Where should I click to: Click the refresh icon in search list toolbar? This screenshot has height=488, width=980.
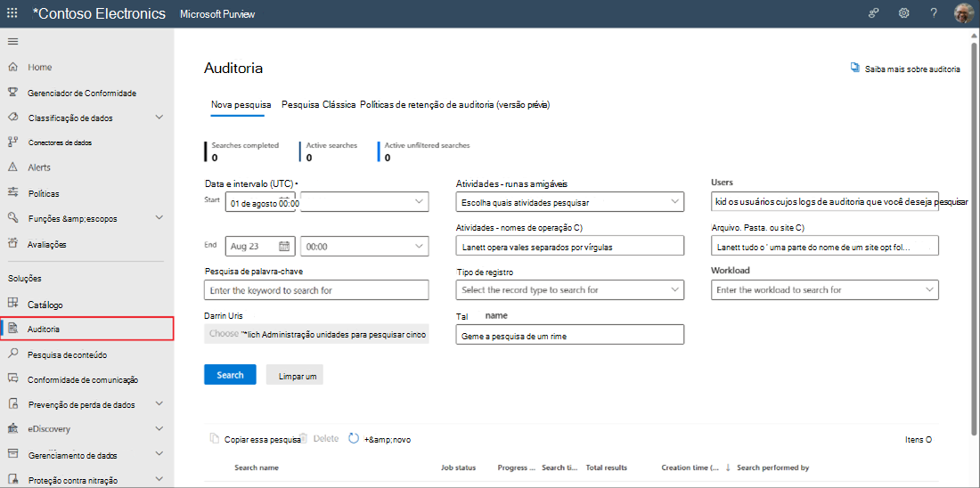354,439
